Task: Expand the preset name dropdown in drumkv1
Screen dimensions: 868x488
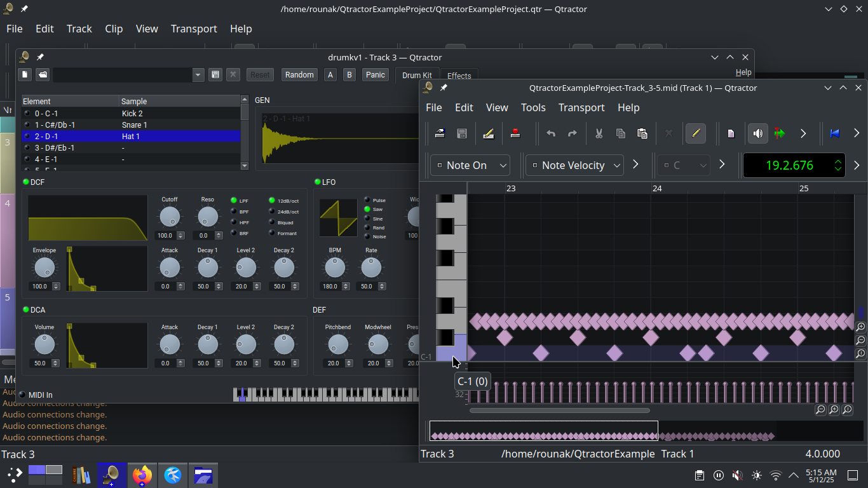Action: (196, 74)
